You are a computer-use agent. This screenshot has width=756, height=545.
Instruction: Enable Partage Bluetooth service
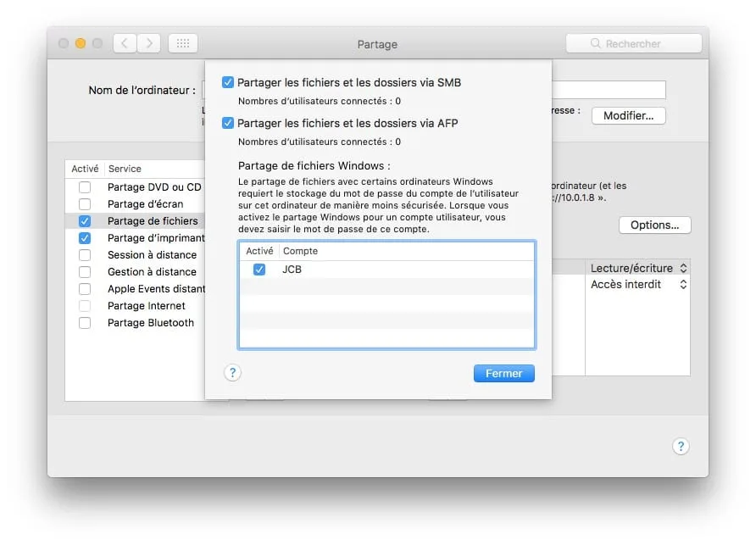click(x=85, y=323)
